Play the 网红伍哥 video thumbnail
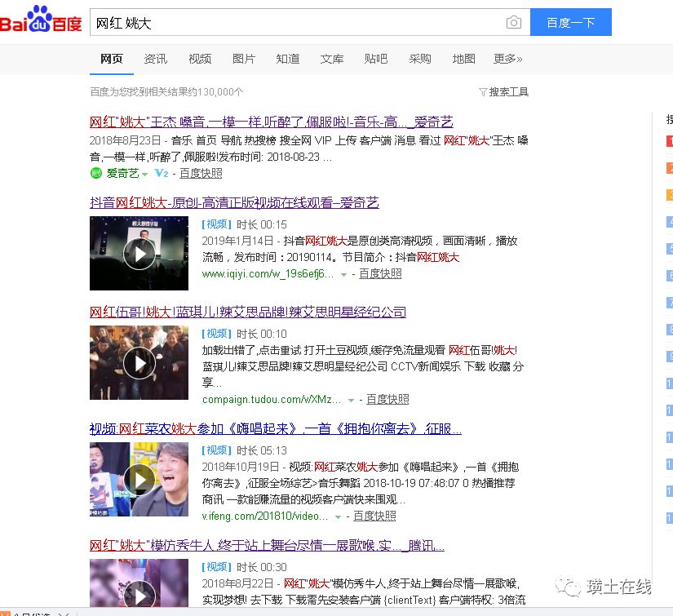The image size is (673, 616). pyautogui.click(x=139, y=362)
